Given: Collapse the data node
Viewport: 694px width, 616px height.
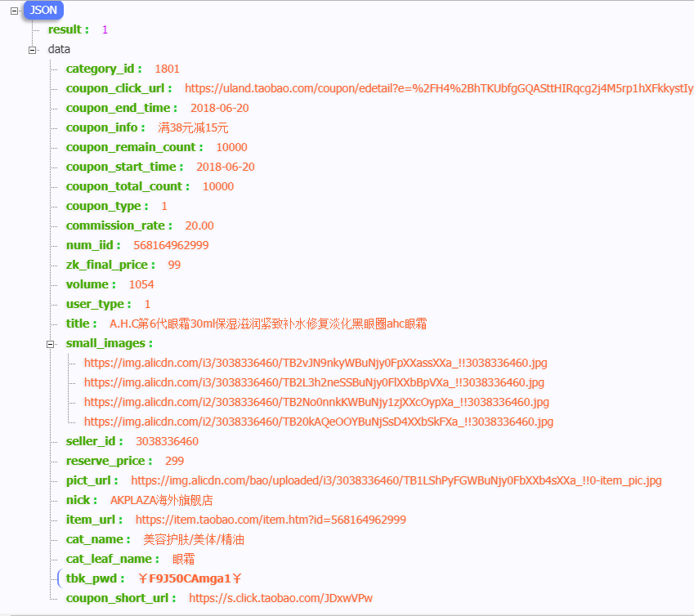Looking at the screenshot, I should pos(33,50).
